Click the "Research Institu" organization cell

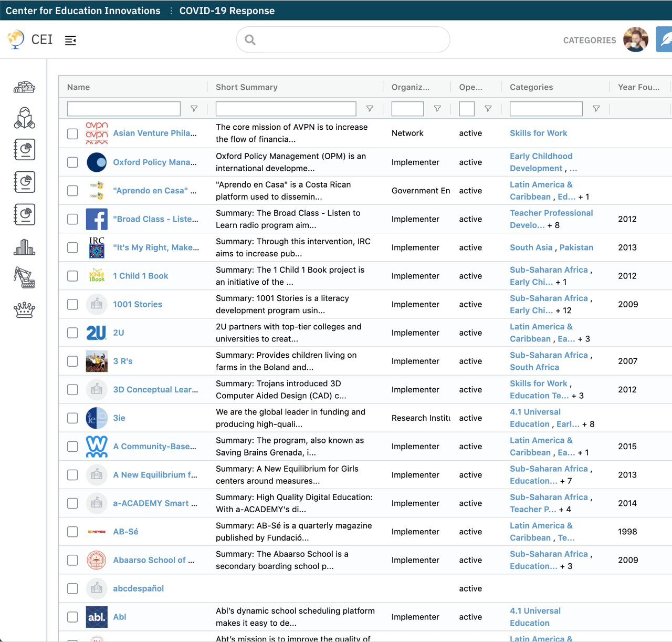[x=421, y=418]
